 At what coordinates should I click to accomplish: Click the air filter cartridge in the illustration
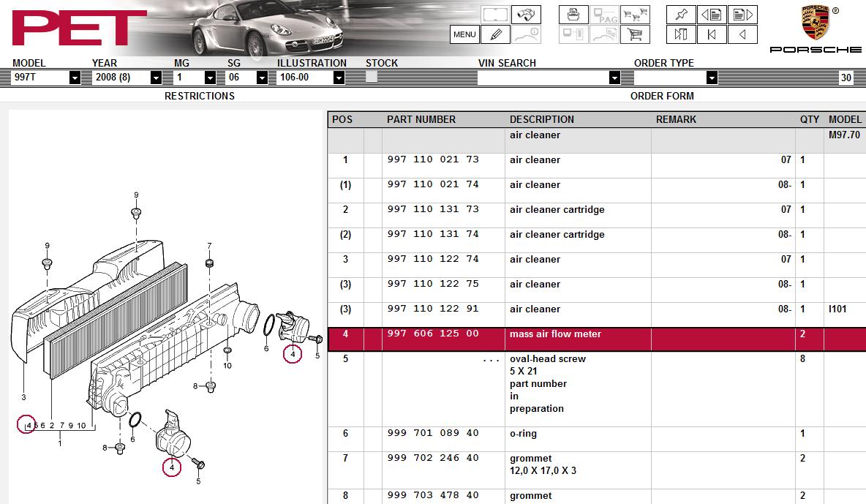pyautogui.click(x=116, y=320)
